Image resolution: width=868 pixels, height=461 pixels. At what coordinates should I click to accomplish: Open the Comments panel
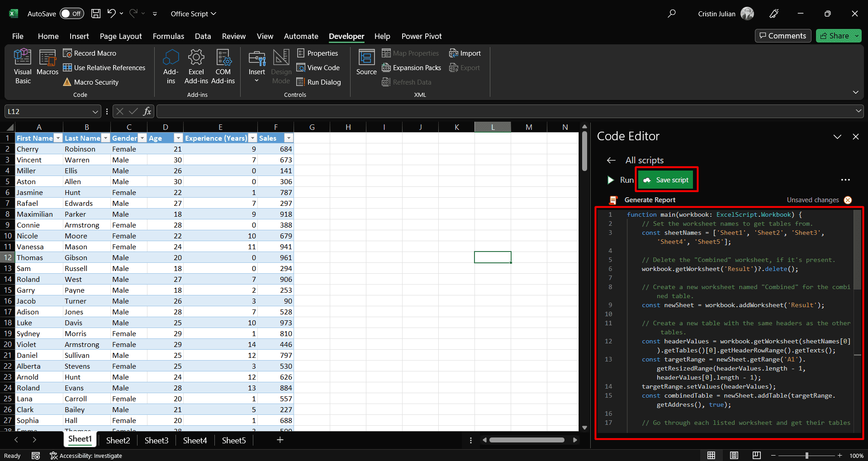[783, 36]
